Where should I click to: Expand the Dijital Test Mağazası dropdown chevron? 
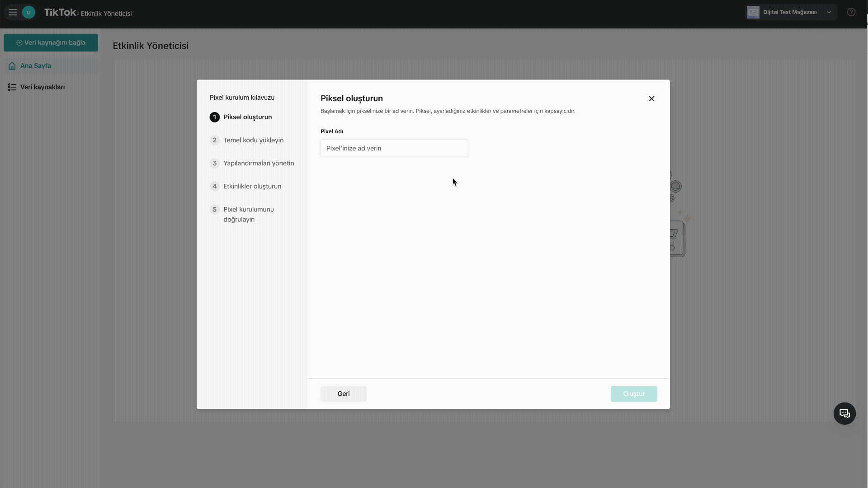[829, 12]
